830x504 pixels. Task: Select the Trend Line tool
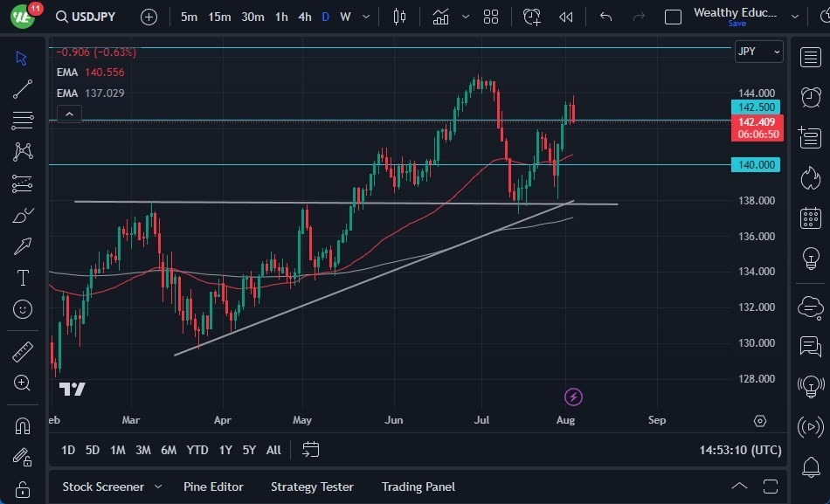[22, 89]
